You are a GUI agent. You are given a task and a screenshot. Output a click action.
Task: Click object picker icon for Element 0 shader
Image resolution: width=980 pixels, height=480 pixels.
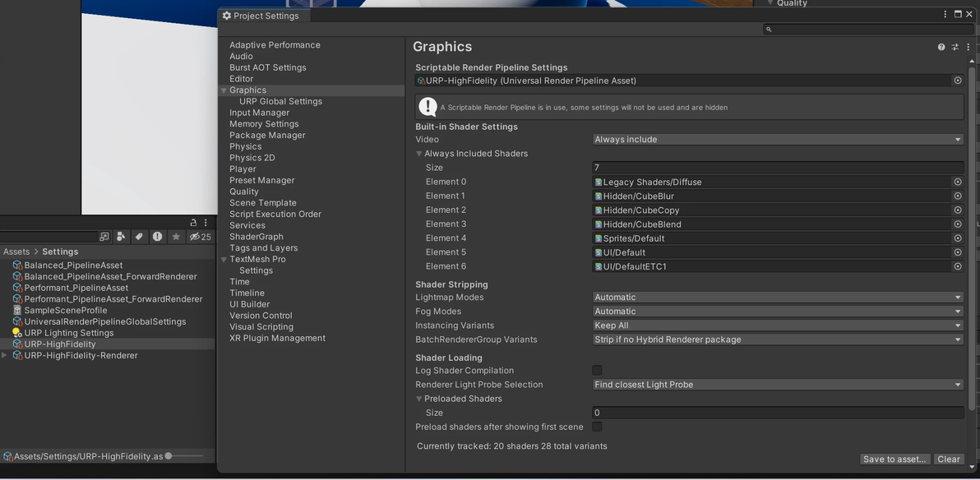[x=958, y=182]
